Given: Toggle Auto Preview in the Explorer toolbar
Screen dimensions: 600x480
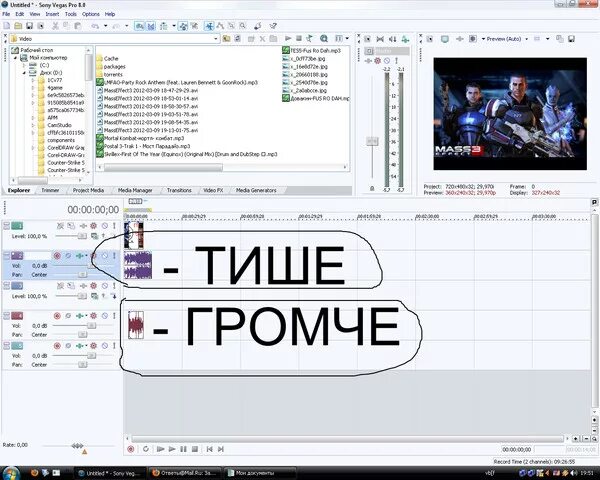Looking at the screenshot, I should 309,39.
